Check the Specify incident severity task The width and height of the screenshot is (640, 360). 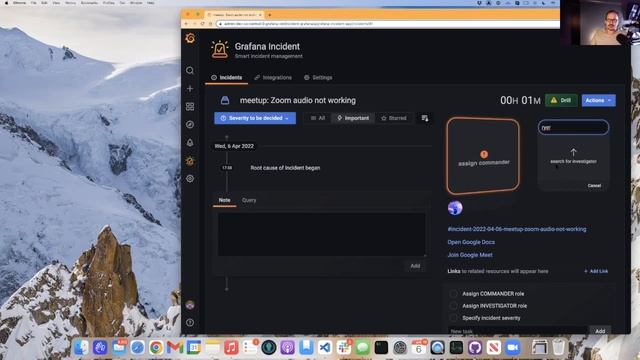coord(453,318)
